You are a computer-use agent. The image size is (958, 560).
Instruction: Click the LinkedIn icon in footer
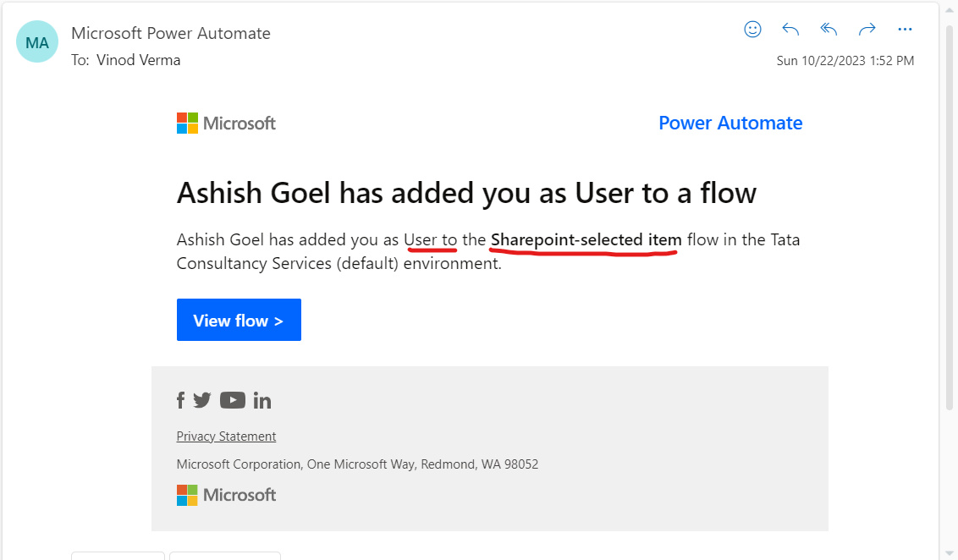[262, 401]
